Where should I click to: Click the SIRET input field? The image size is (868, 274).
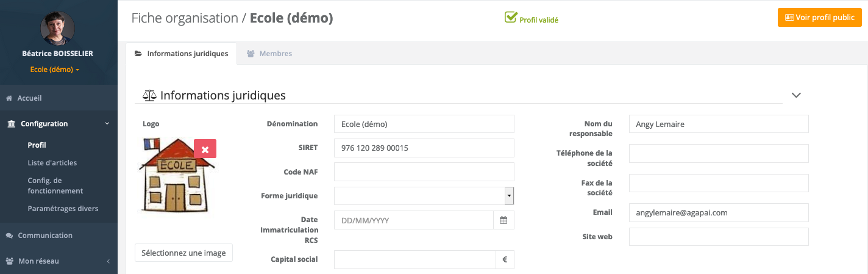pyautogui.click(x=424, y=148)
